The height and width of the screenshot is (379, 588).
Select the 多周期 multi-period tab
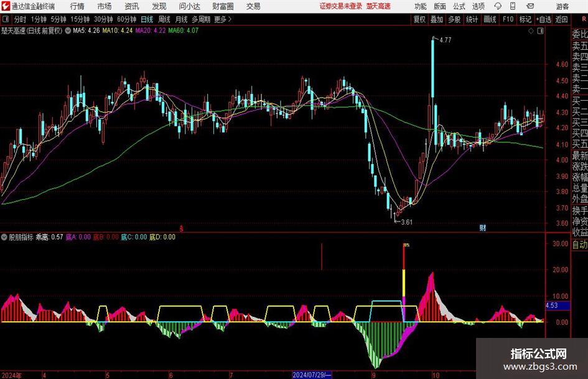pyautogui.click(x=201, y=19)
